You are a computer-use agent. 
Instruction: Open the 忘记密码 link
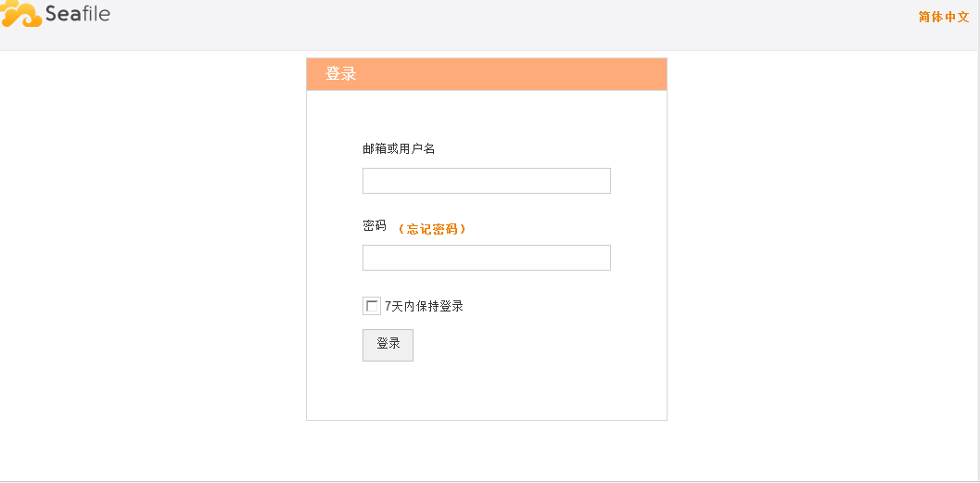point(432,229)
